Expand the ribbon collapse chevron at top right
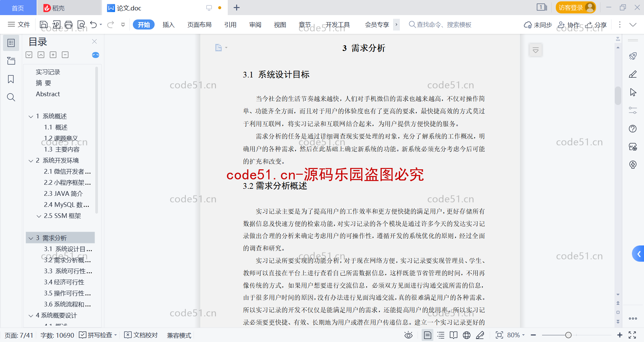The width and height of the screenshot is (644, 342). (633, 24)
